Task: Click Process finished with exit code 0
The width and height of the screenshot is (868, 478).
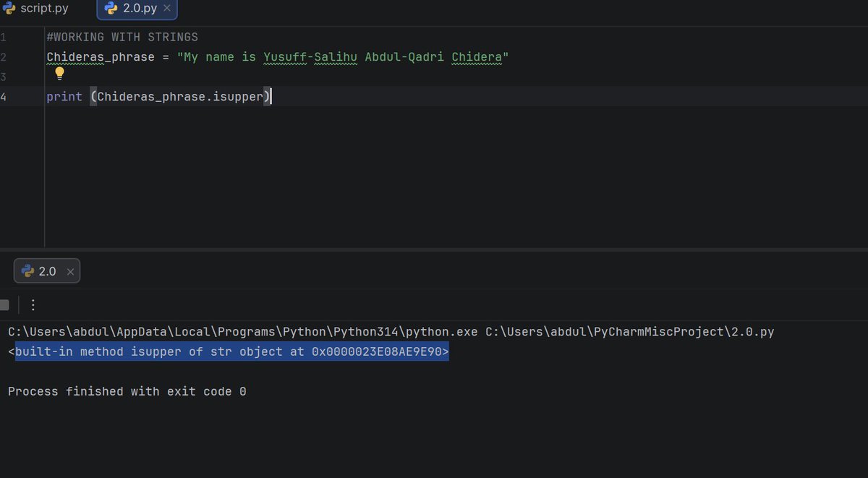Action: click(x=127, y=391)
